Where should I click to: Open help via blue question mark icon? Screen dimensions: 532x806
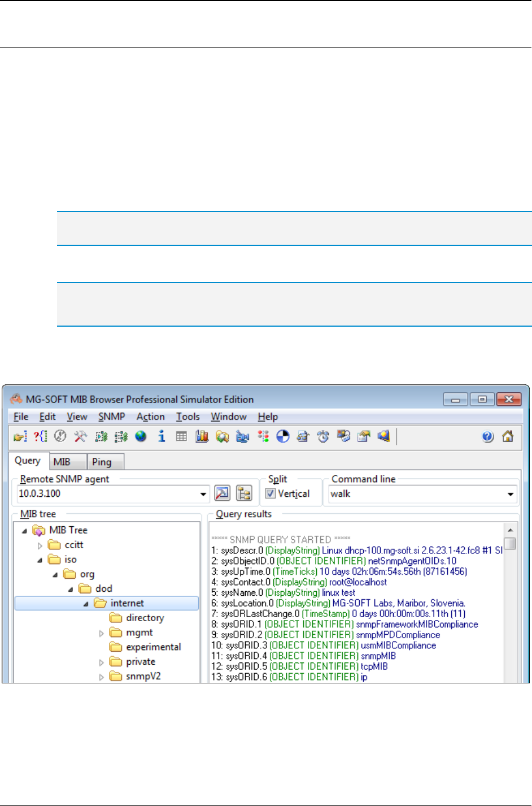(x=488, y=436)
